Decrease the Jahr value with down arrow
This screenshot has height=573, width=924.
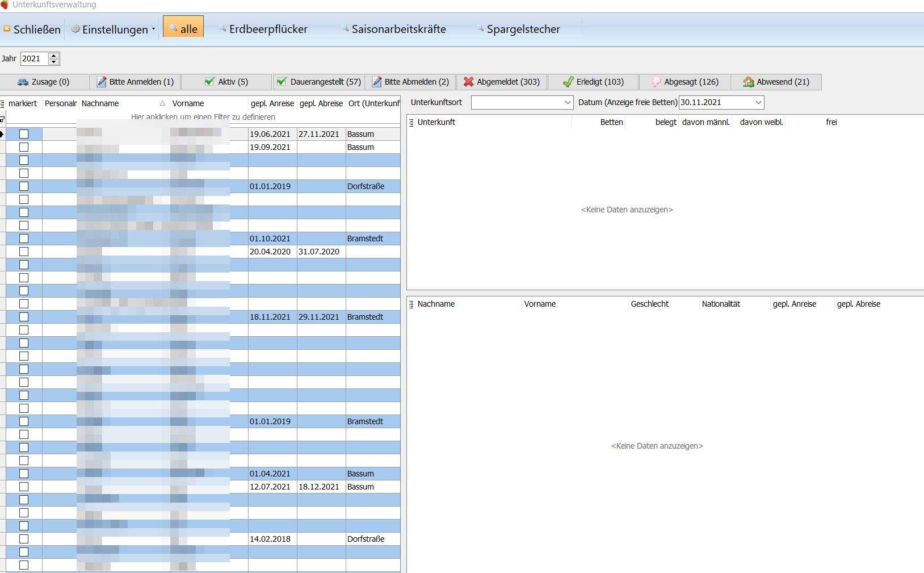54,62
